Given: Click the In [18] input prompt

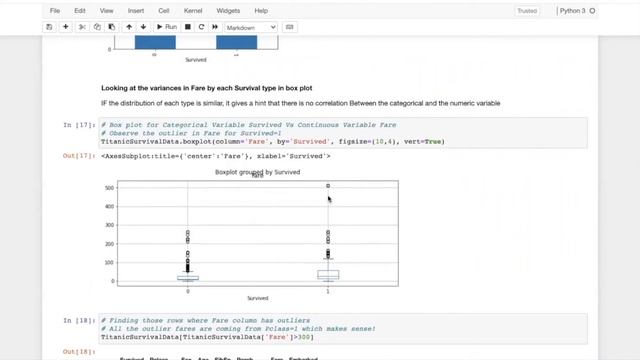Looking at the screenshot, I should [79, 320].
